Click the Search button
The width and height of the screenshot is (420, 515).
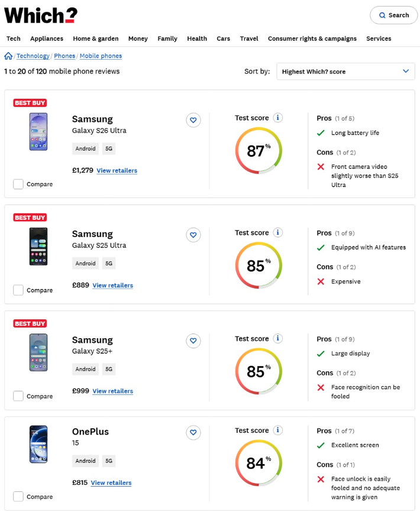click(393, 15)
